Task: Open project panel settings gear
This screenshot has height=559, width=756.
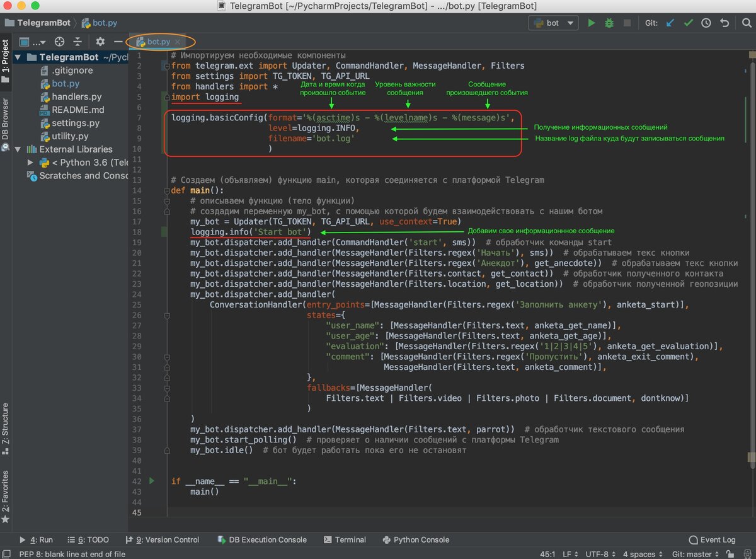Action: [100, 42]
